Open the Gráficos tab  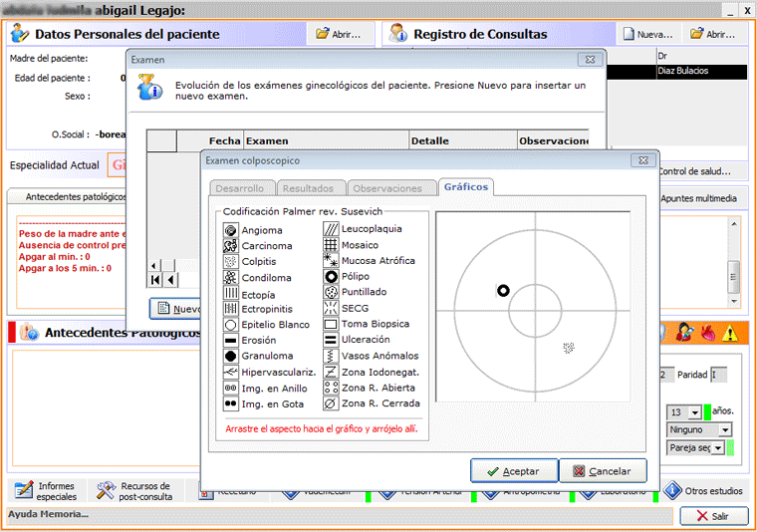coord(465,187)
